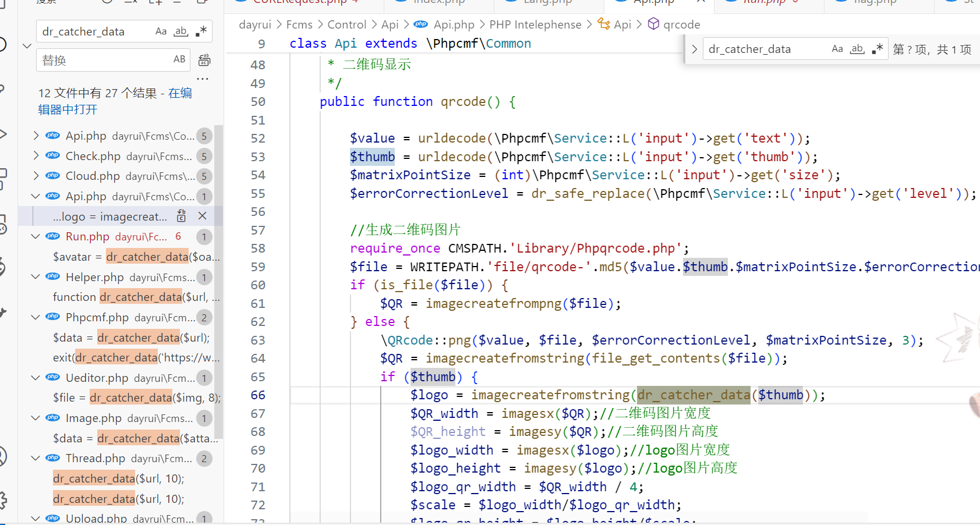Image resolution: width=980 pixels, height=525 pixels.
Task: Open the 'function dr_catcher_data($url' match
Action: pyautogui.click(x=136, y=297)
